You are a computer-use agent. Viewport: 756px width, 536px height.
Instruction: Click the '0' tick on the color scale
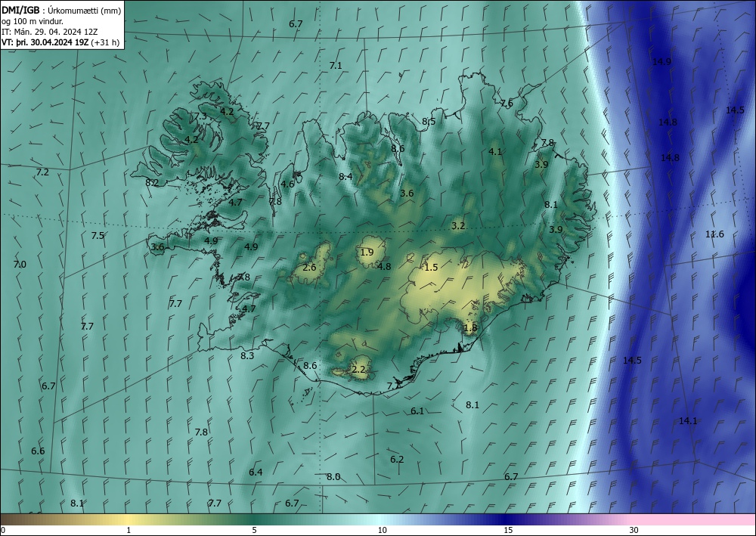point(3,530)
